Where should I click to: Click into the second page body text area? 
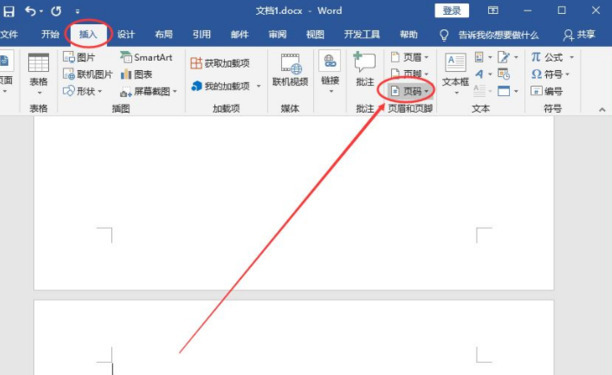pos(294,370)
